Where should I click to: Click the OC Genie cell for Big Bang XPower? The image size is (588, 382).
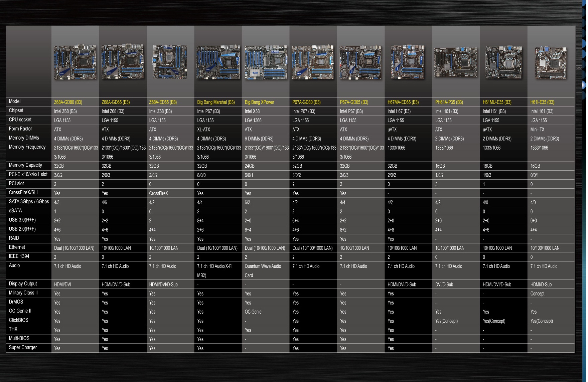point(253,312)
